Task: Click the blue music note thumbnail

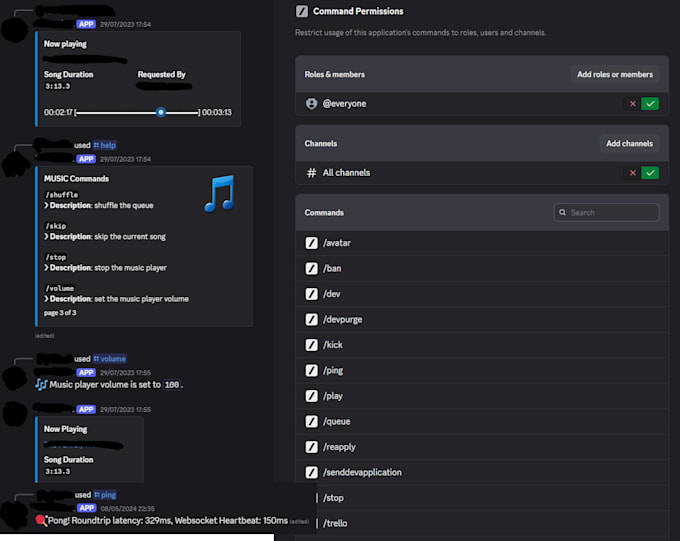Action: [219, 193]
